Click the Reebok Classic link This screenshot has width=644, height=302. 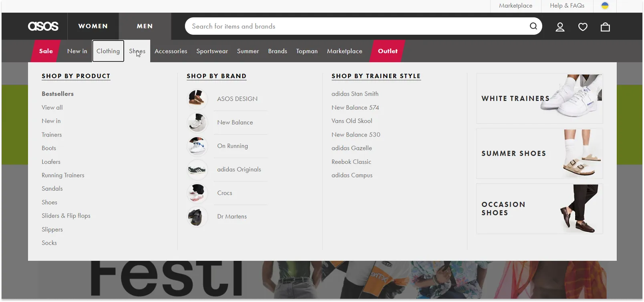click(x=351, y=162)
